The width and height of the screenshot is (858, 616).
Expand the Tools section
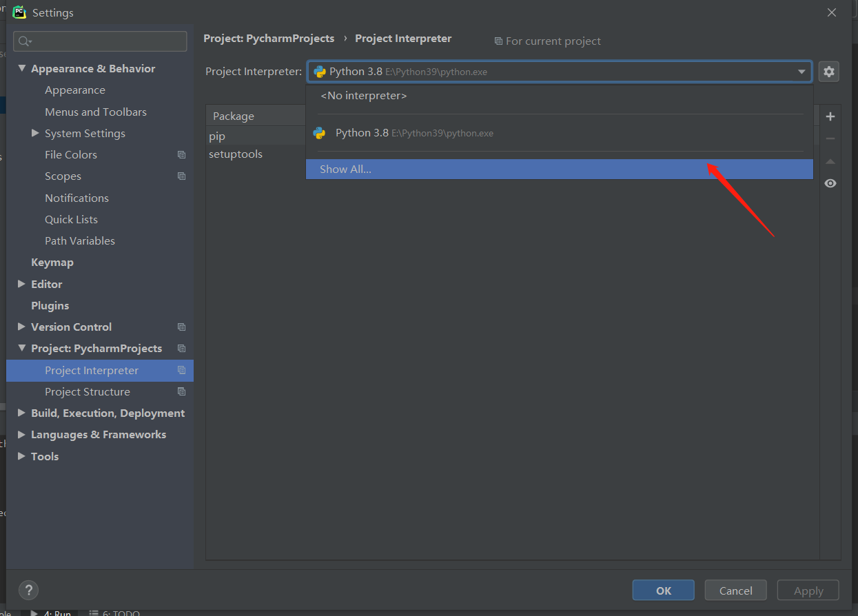(x=22, y=456)
